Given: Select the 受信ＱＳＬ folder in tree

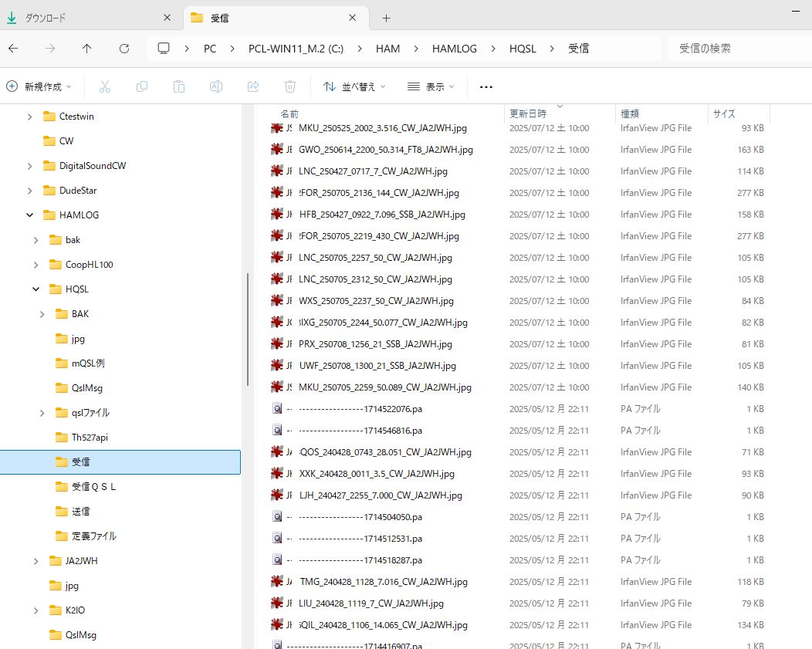Looking at the screenshot, I should click(x=93, y=487).
